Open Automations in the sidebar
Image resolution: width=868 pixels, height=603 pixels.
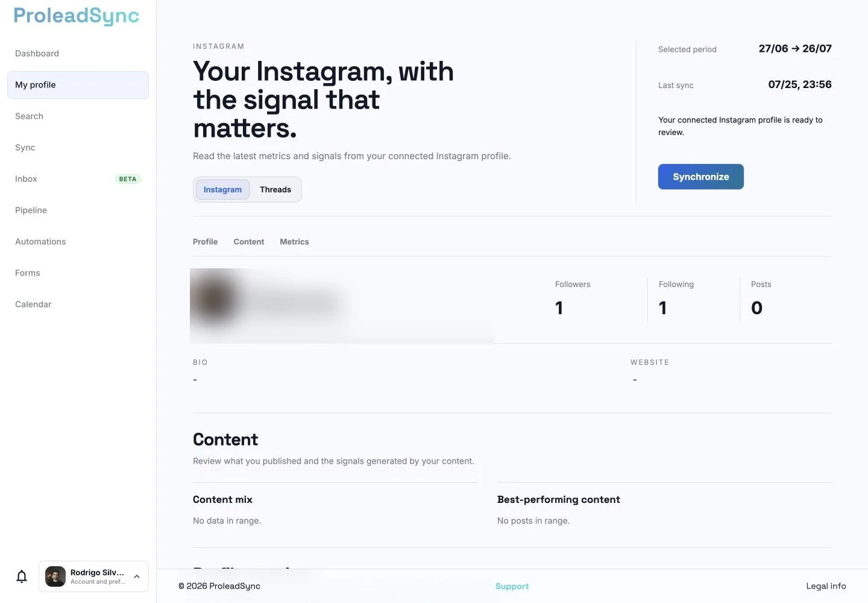click(x=78, y=242)
